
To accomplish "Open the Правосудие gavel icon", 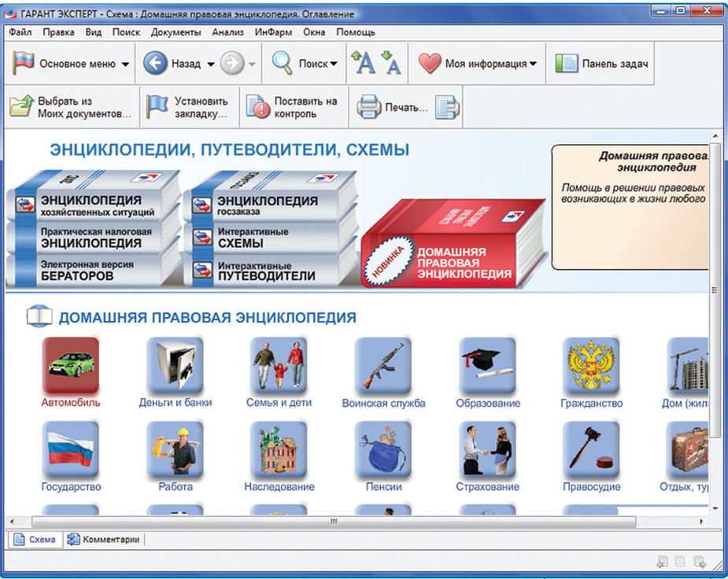I will [x=590, y=449].
